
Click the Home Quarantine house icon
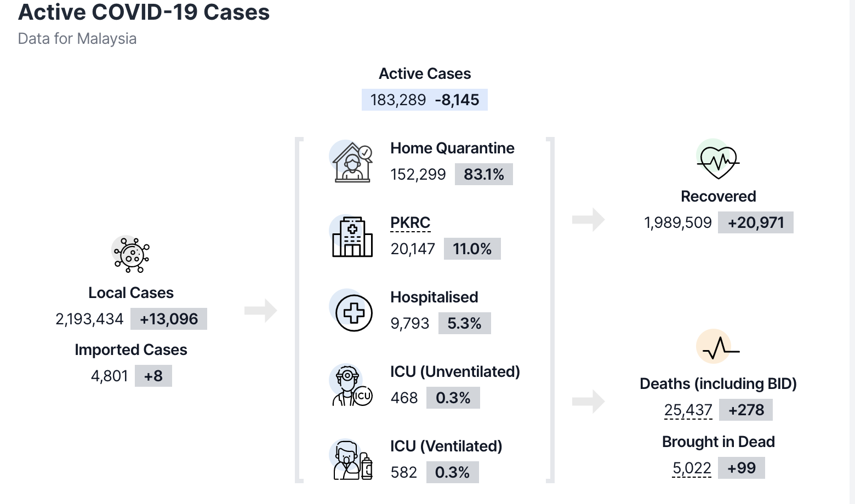click(352, 163)
